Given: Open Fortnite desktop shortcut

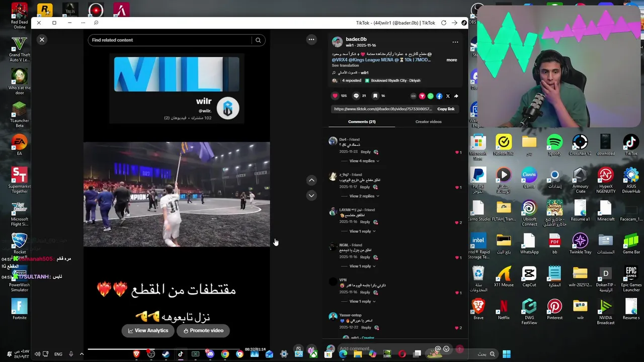Looking at the screenshot, I should pos(19,309).
